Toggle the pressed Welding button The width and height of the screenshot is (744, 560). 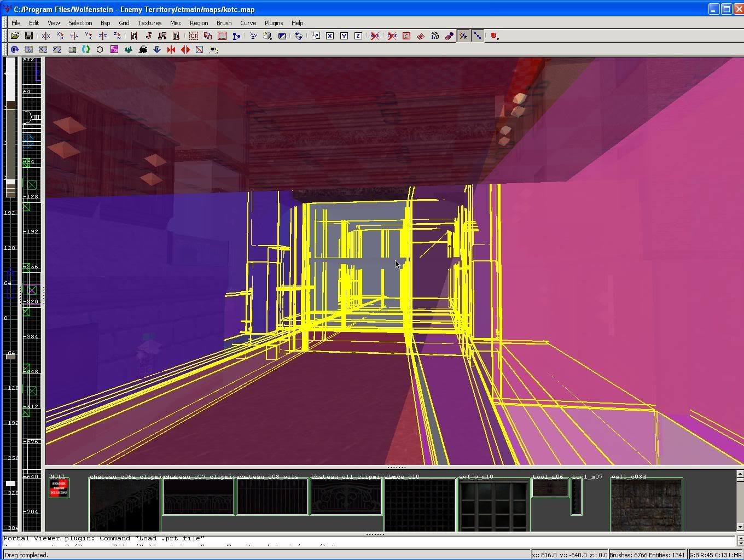click(463, 36)
